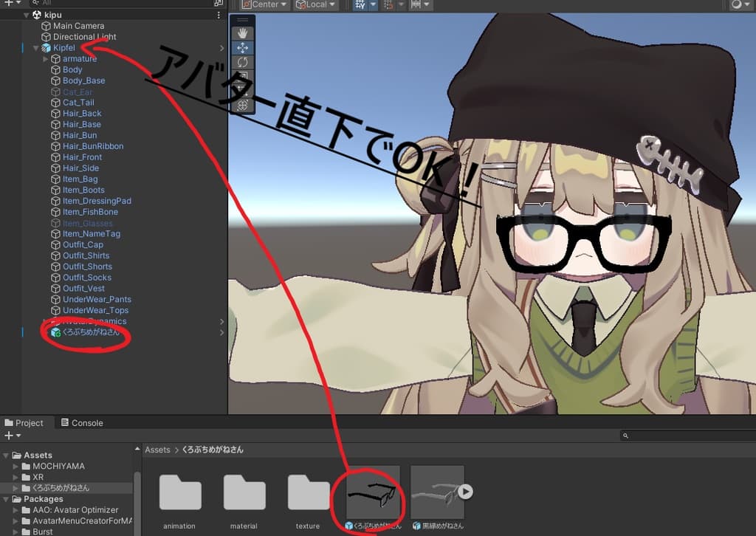Click the search magnifier in the Project panel

pyautogui.click(x=625, y=435)
